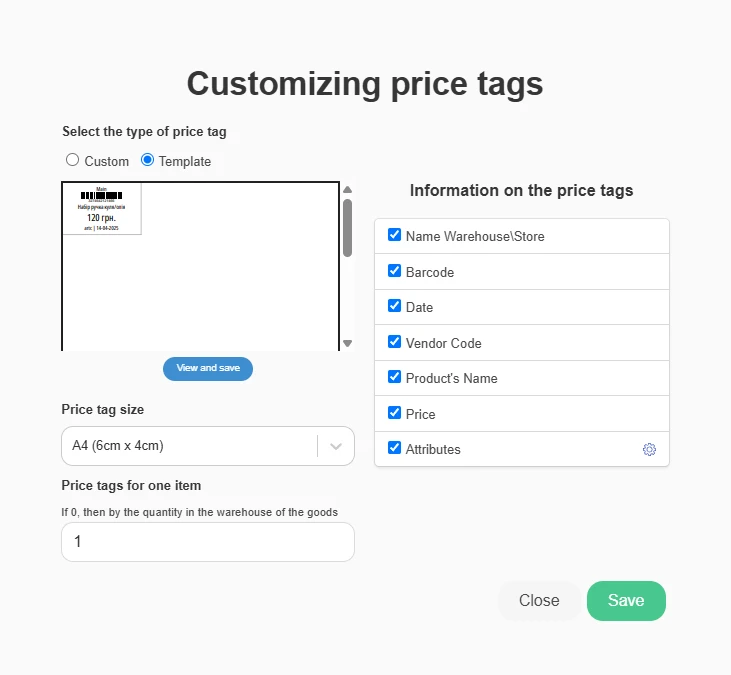Toggle the Date checkbox
The image size is (731, 675).
coord(394,306)
